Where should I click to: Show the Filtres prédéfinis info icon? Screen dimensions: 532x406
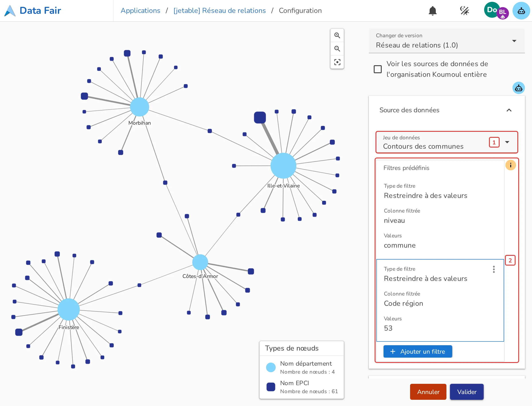(x=510, y=165)
